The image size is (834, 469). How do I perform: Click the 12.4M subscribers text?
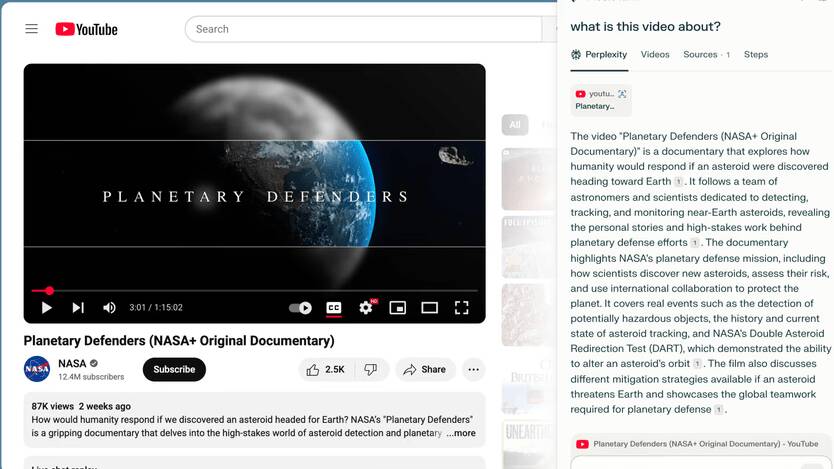click(91, 376)
